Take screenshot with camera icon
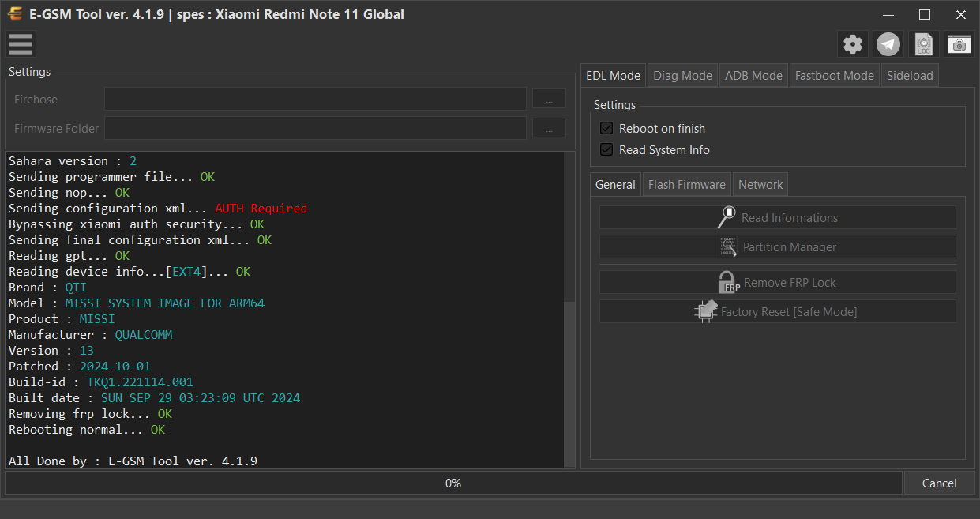 coord(959,44)
